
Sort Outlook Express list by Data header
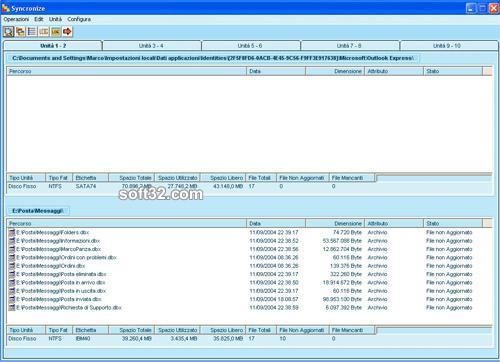point(276,71)
